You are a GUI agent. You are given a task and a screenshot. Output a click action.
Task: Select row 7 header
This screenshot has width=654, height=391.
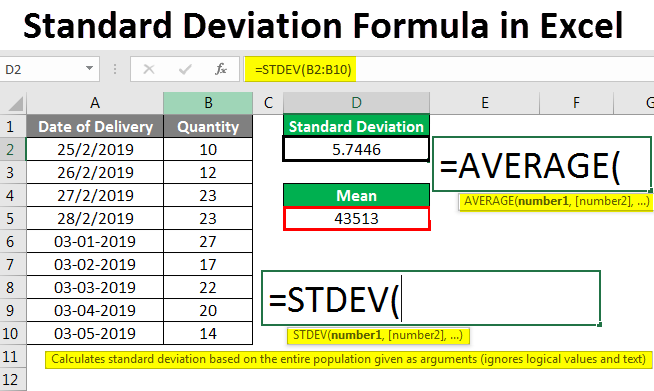click(13, 264)
